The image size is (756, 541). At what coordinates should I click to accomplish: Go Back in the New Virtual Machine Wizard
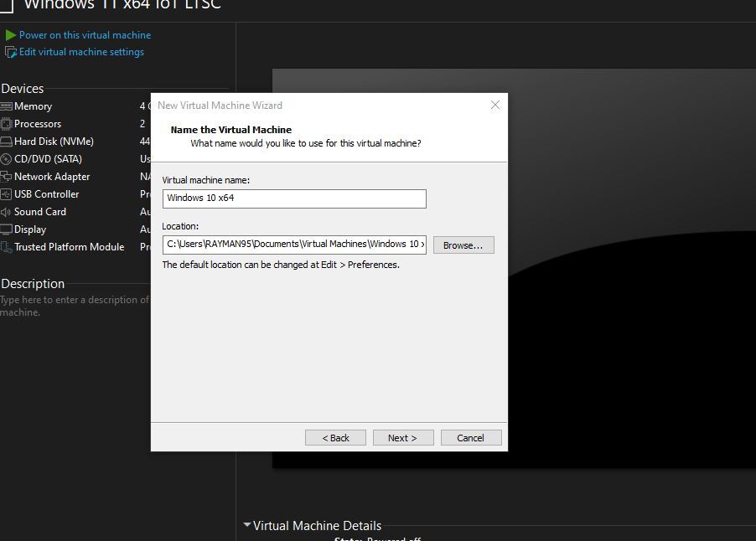(x=335, y=437)
